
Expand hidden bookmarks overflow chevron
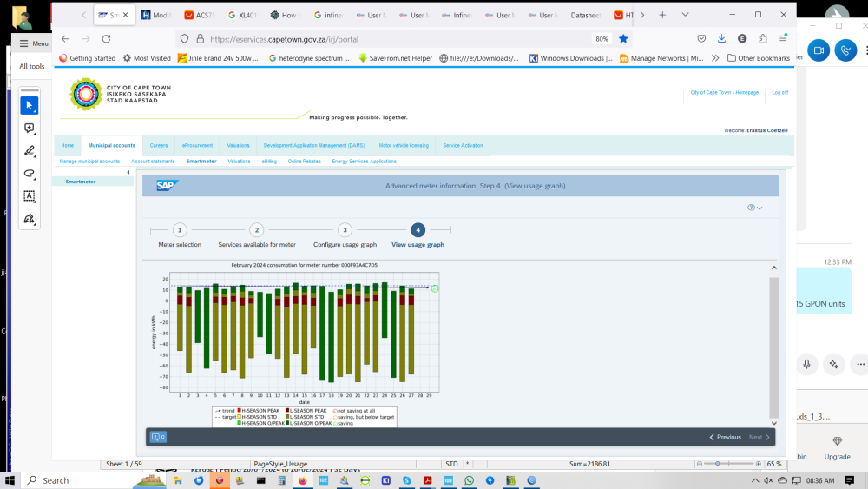pos(715,57)
